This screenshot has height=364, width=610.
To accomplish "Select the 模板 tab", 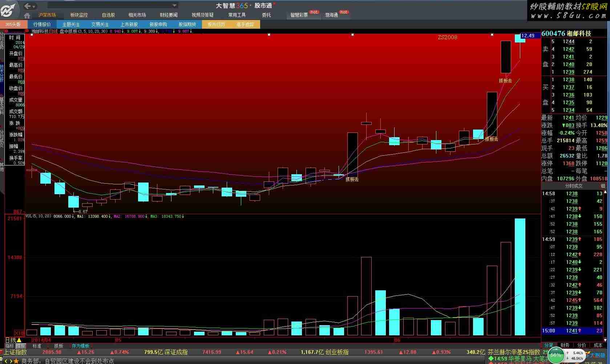I will (21, 346).
